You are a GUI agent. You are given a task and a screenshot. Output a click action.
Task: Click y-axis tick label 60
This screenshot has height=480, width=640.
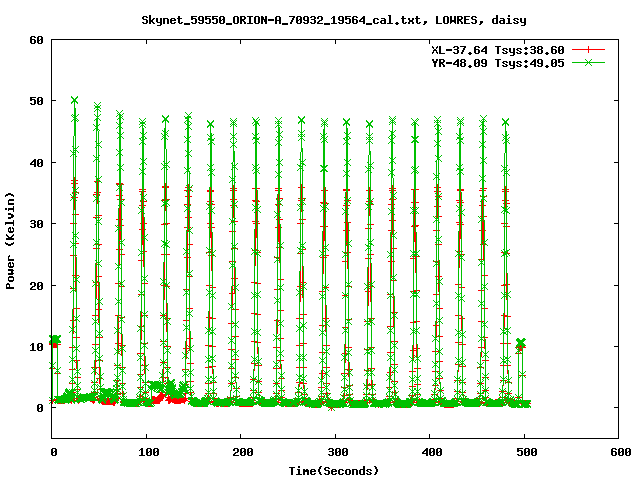36,40
